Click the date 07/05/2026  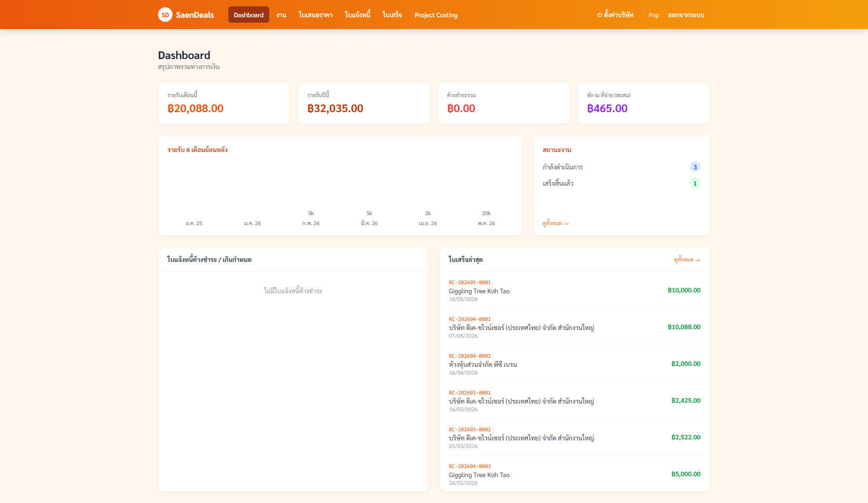tap(463, 336)
